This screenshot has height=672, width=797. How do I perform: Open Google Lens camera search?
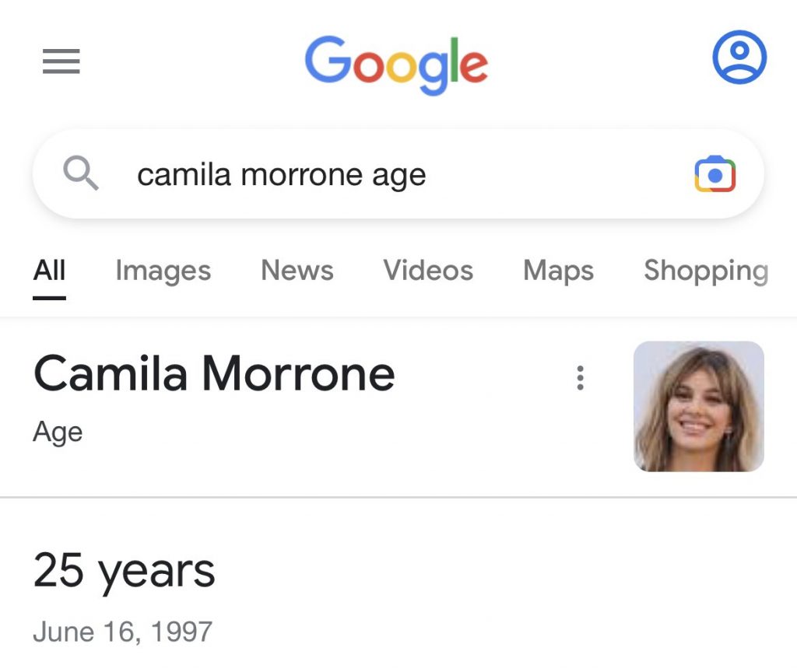pyautogui.click(x=714, y=174)
